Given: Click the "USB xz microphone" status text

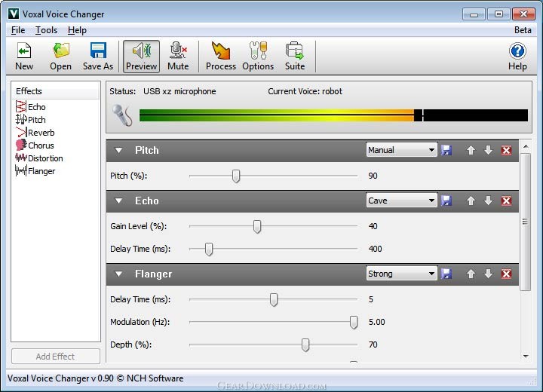Looking at the screenshot, I should [179, 91].
